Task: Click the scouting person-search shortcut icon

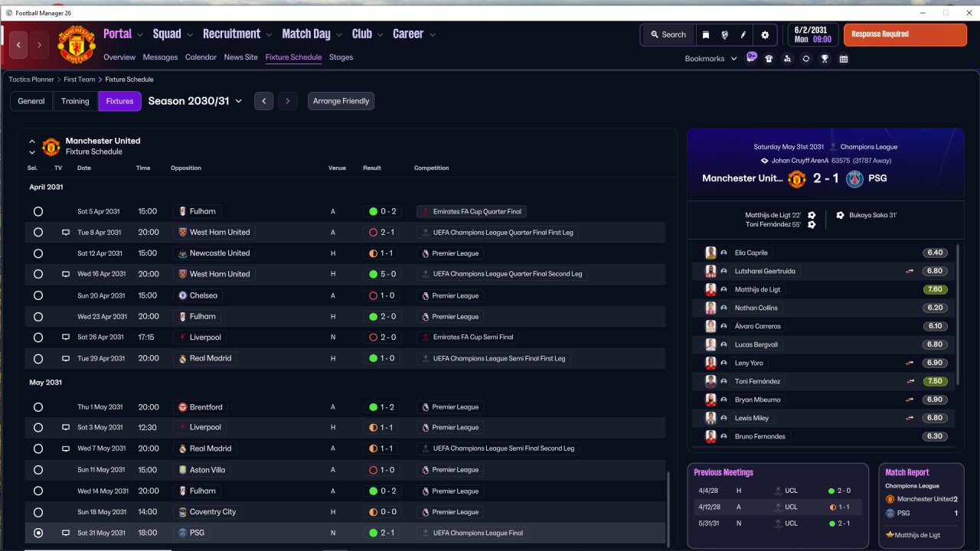Action: (x=787, y=59)
